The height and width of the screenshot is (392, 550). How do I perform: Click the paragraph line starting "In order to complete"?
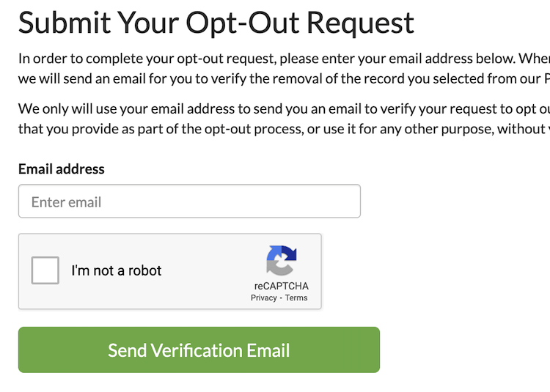284,59
